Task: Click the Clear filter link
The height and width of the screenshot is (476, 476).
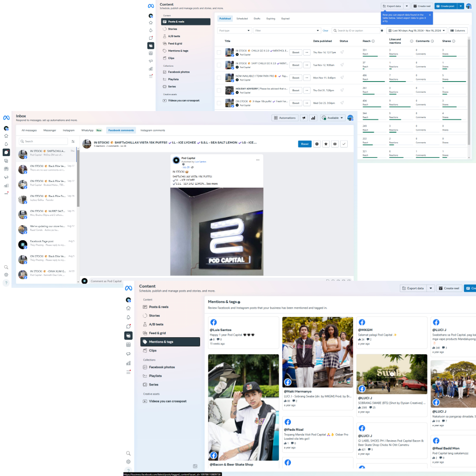Action: 325,31
